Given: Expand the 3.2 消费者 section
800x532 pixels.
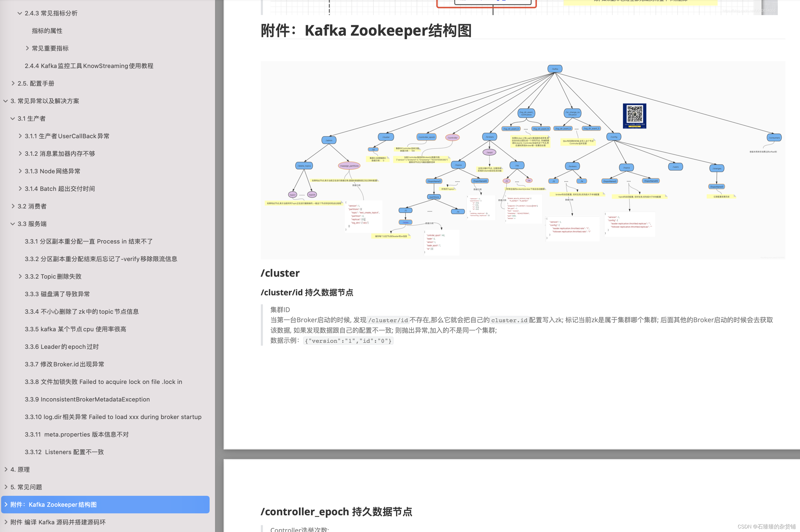Looking at the screenshot, I should pyautogui.click(x=13, y=206).
